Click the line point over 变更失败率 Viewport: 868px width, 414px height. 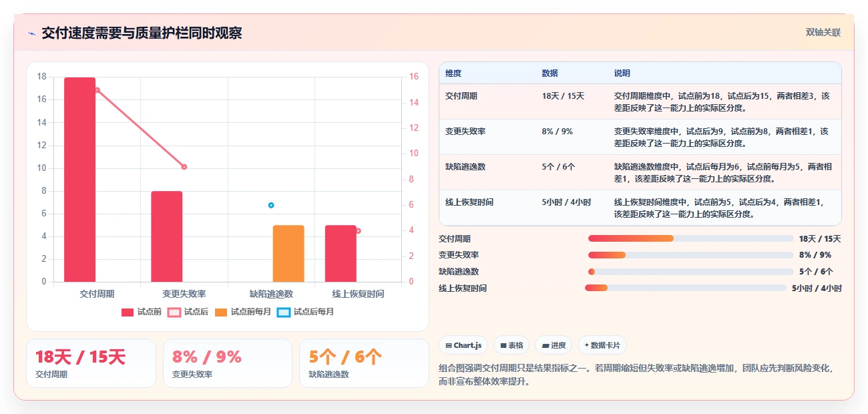tap(184, 167)
